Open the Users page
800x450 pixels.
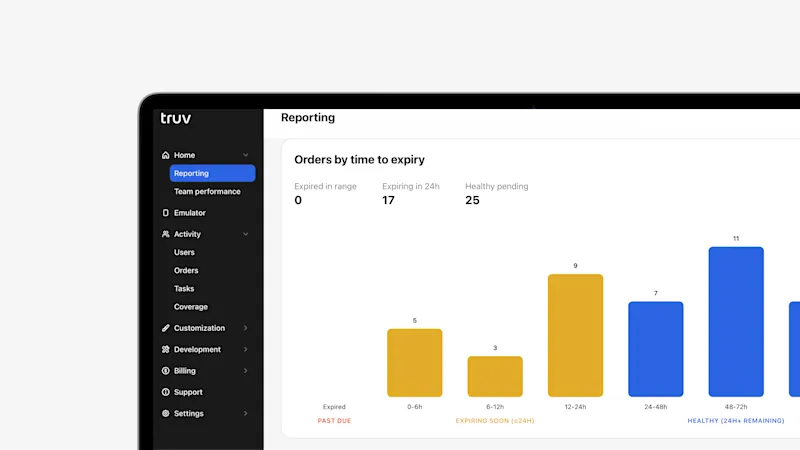coord(184,253)
